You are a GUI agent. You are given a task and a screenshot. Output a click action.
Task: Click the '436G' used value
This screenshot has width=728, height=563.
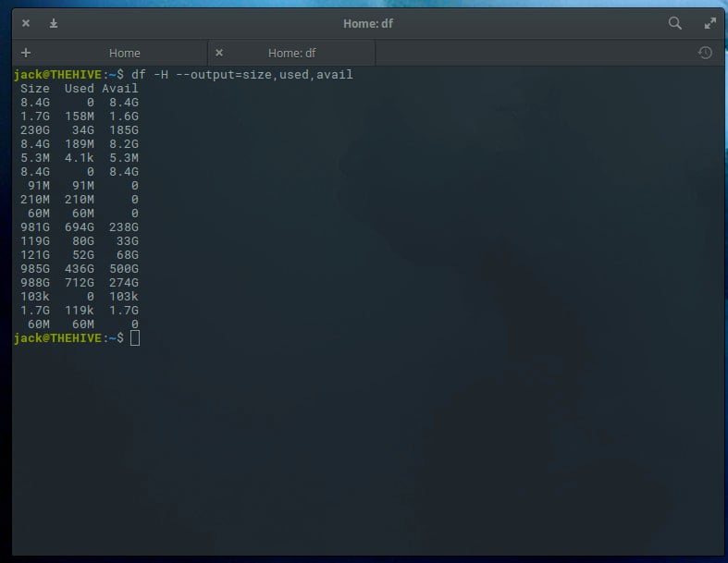(79, 269)
